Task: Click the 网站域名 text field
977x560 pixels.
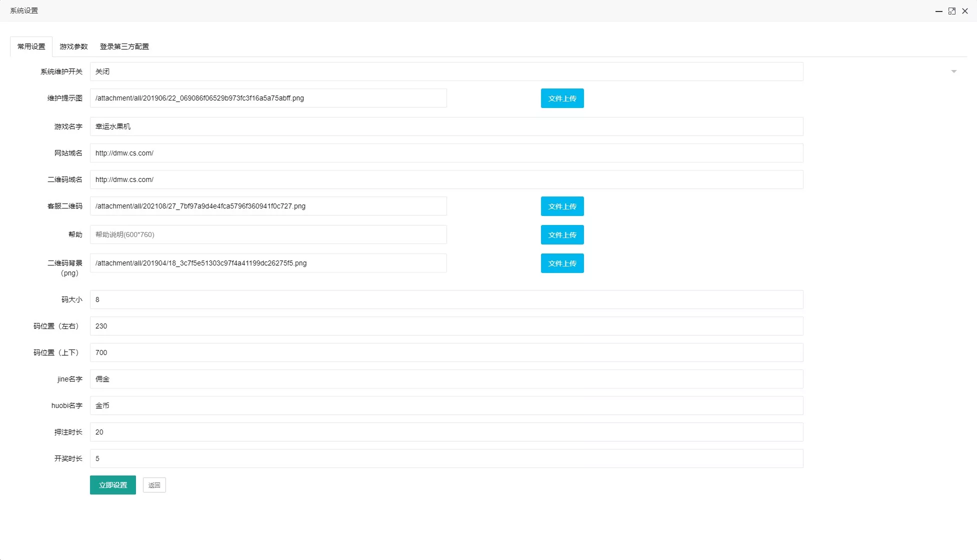Action: (x=446, y=153)
